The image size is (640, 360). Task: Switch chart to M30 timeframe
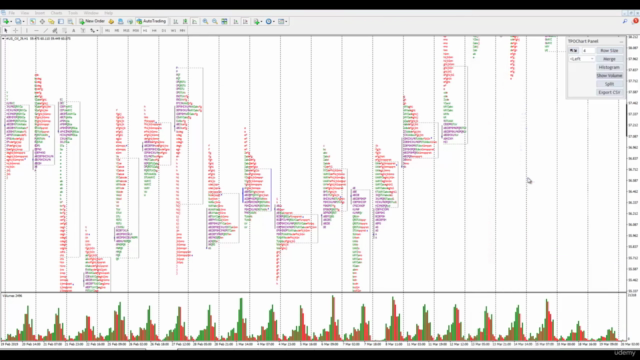tap(136, 31)
